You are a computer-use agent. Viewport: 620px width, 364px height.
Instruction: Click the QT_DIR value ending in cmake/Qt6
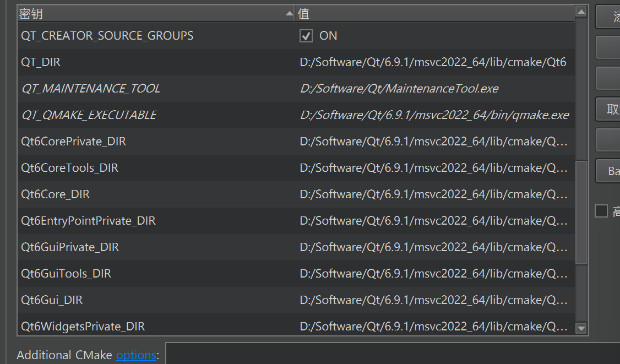point(433,62)
